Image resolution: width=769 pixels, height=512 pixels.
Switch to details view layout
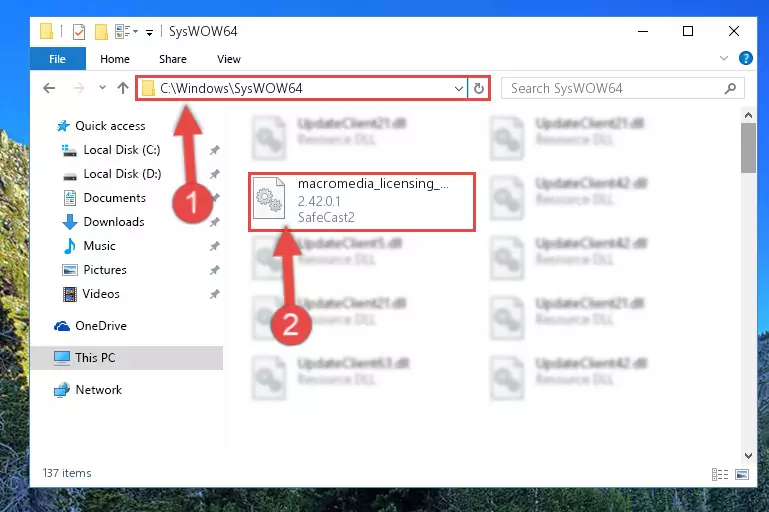tap(719, 474)
